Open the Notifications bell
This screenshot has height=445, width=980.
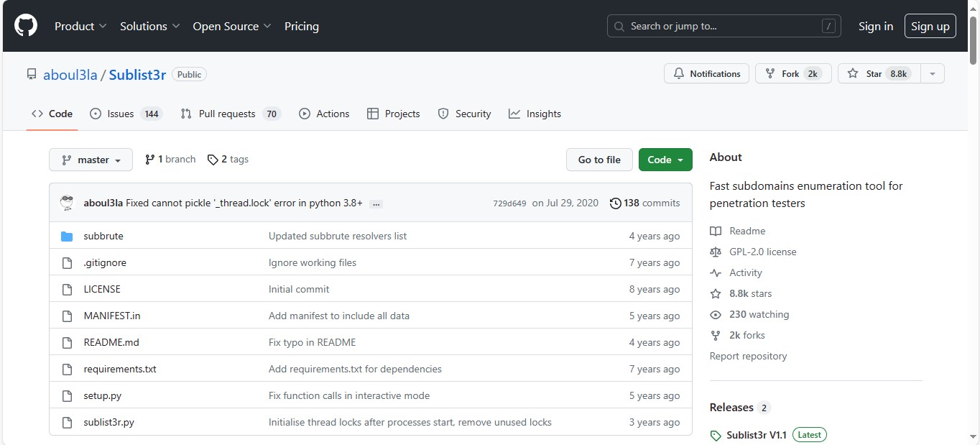(x=678, y=73)
